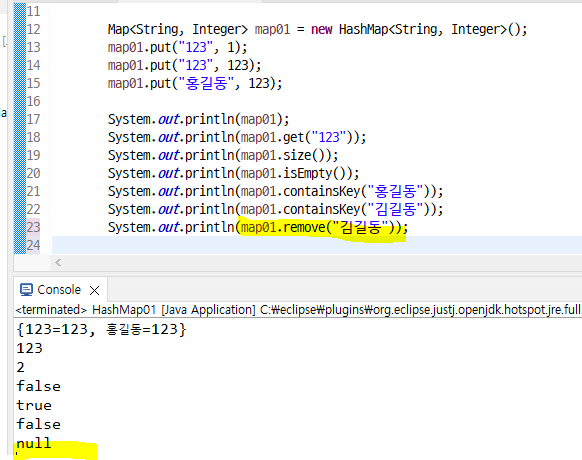The image size is (582, 460).
Task: Click the map01.put("홍길동", 123) statement
Action: 195,83
